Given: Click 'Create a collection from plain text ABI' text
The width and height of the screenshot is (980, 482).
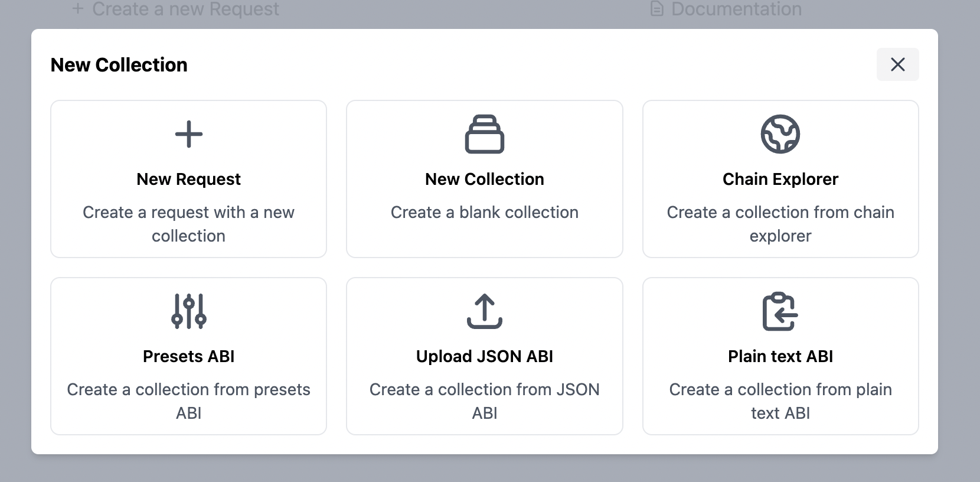Looking at the screenshot, I should click(x=780, y=401).
